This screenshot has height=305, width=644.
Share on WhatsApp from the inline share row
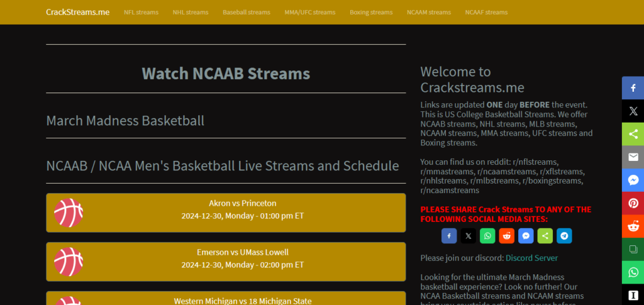click(x=487, y=236)
